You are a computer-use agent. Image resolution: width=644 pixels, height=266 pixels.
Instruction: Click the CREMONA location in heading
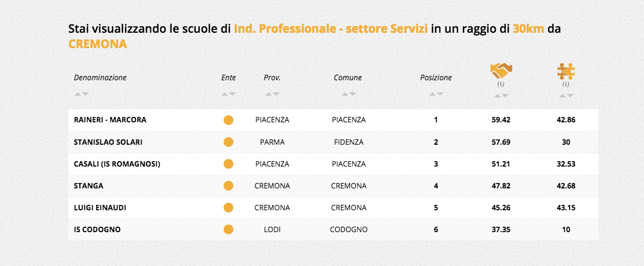[97, 44]
